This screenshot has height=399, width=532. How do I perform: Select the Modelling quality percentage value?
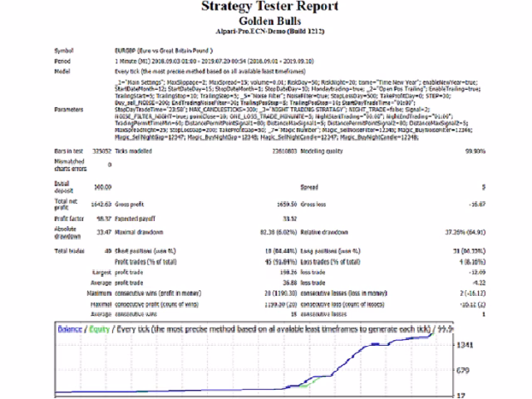coord(475,151)
